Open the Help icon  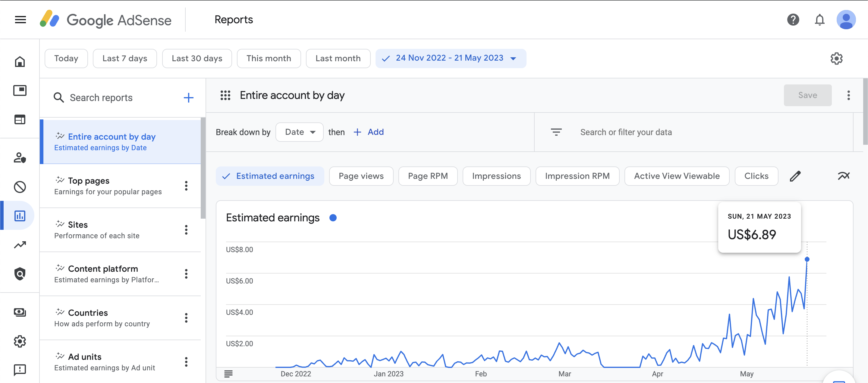tap(793, 20)
